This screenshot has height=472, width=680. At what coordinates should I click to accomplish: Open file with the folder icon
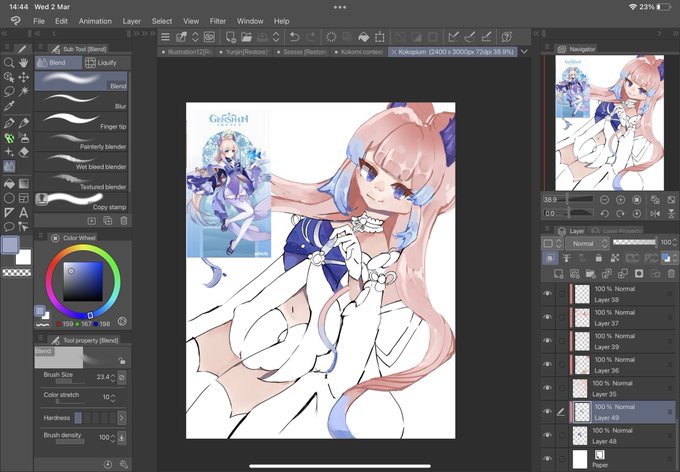click(x=246, y=37)
